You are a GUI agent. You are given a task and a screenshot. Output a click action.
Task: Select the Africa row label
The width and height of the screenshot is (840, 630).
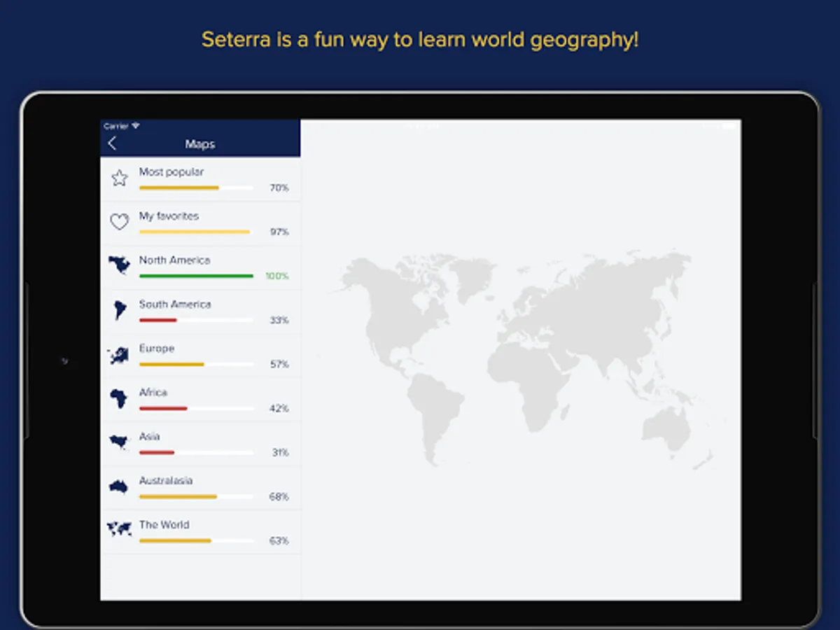(x=153, y=392)
